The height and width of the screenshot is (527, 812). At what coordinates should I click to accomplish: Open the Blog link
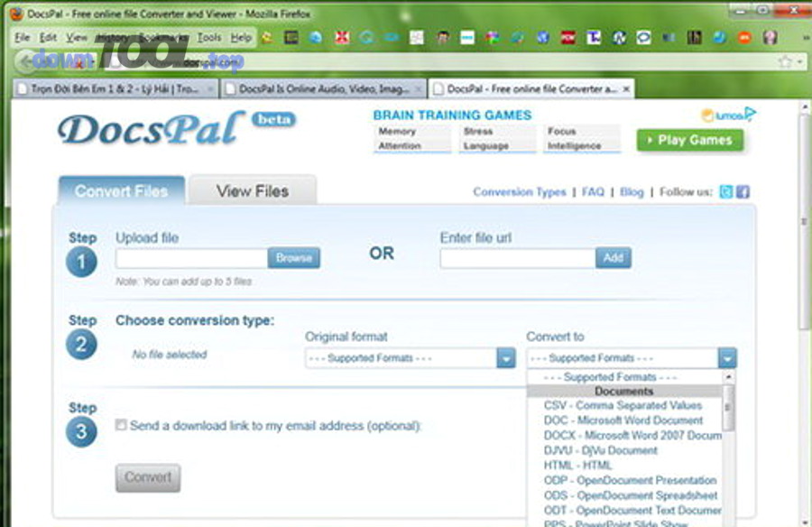632,192
